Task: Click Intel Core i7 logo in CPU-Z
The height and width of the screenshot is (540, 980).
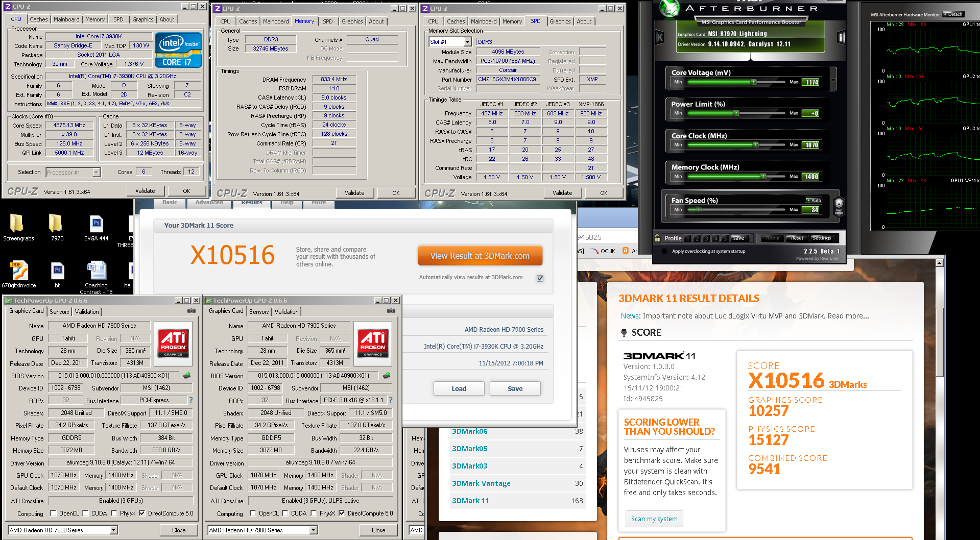Action: (178, 50)
